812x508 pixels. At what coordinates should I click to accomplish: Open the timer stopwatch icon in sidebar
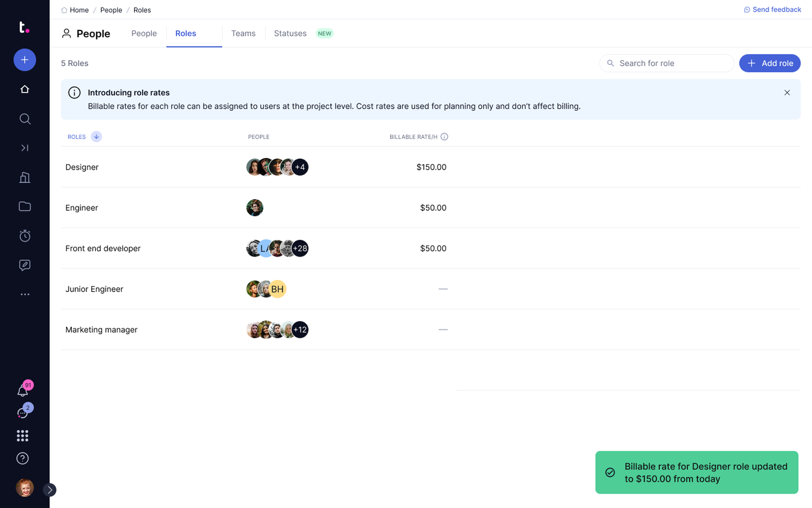[24, 236]
